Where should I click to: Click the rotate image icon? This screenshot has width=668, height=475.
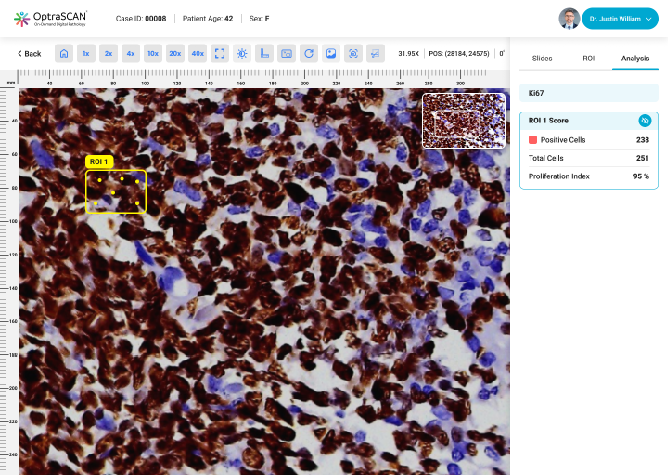coord(308,53)
